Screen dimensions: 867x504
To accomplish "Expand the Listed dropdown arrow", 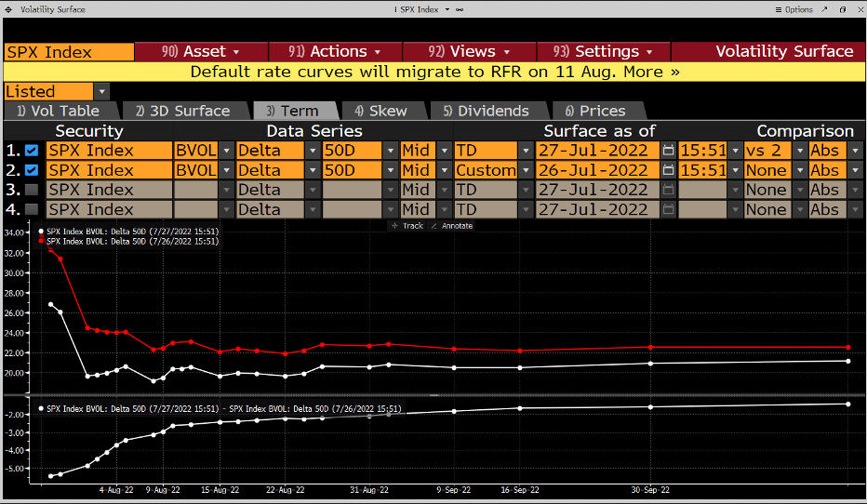I will (101, 92).
